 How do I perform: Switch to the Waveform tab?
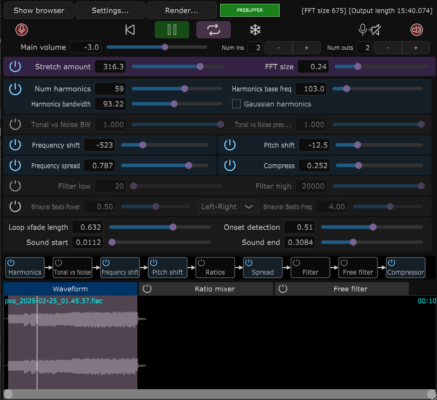click(70, 289)
